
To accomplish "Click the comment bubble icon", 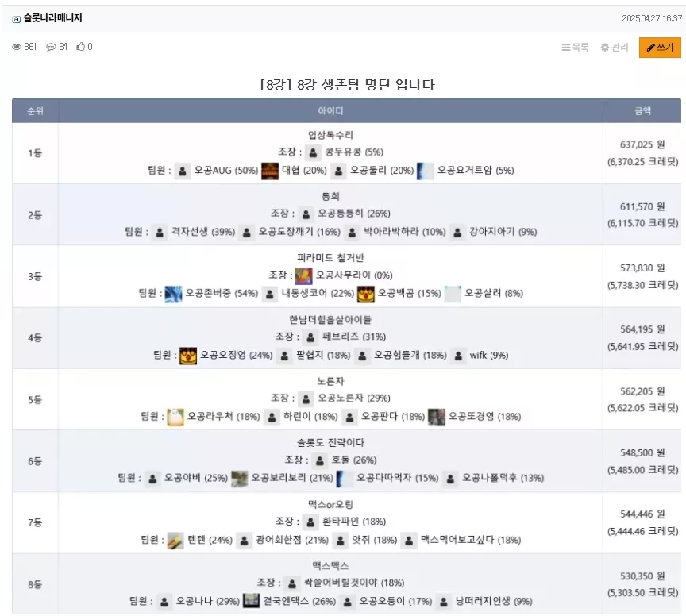I will tap(51, 47).
